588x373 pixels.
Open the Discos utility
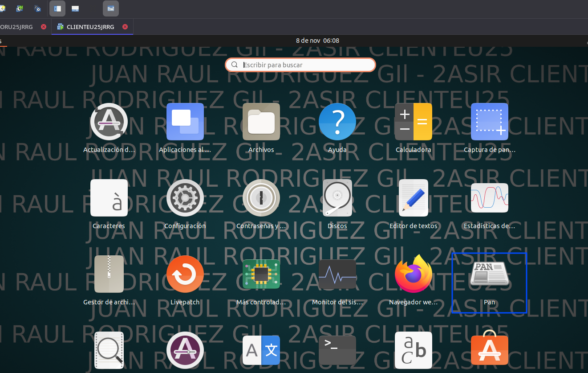coord(337,198)
